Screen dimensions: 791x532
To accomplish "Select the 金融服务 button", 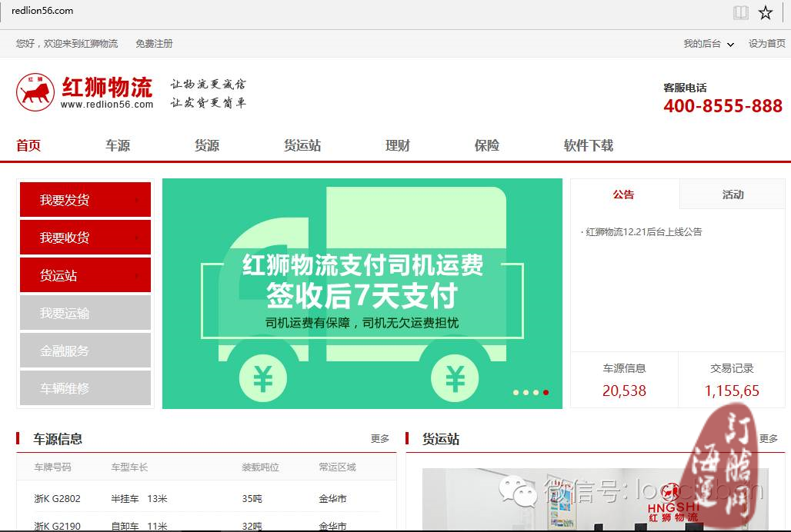I will (x=85, y=351).
